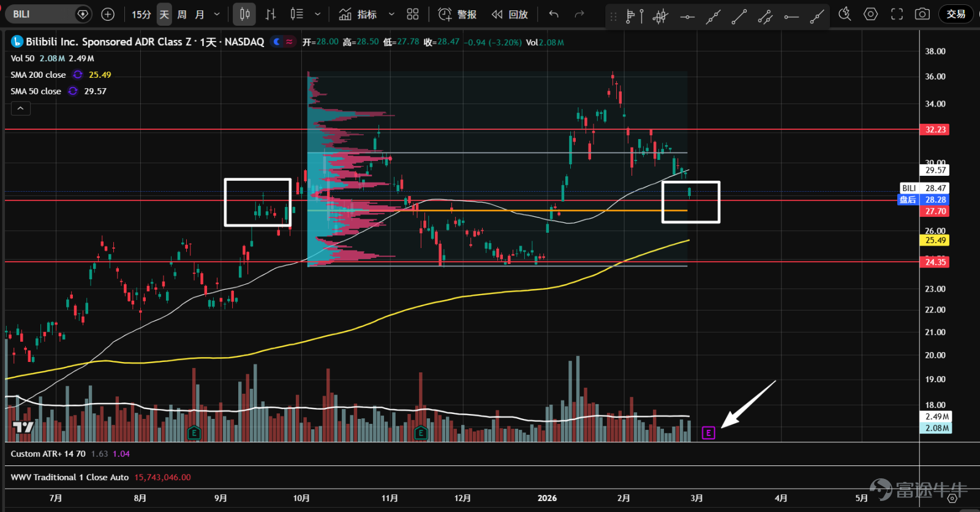This screenshot has width=980, height=512.
Task: Click the red 27.70 price line label
Action: (x=935, y=211)
